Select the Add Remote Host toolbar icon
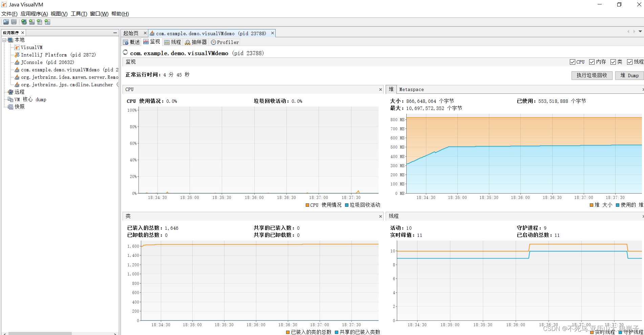 click(23, 22)
